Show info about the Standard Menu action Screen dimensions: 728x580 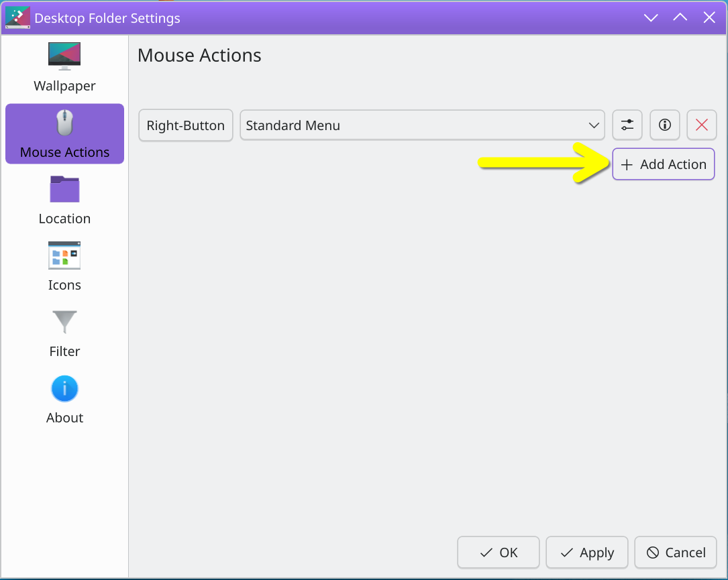[665, 125]
